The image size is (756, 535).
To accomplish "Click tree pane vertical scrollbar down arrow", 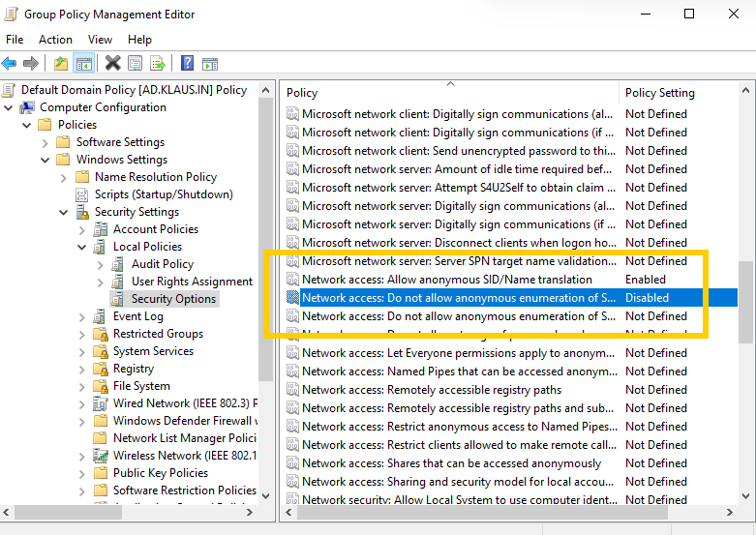I will click(265, 496).
